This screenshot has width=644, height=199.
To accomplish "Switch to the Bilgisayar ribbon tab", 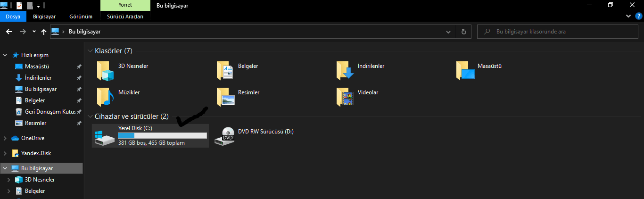I will point(44,16).
